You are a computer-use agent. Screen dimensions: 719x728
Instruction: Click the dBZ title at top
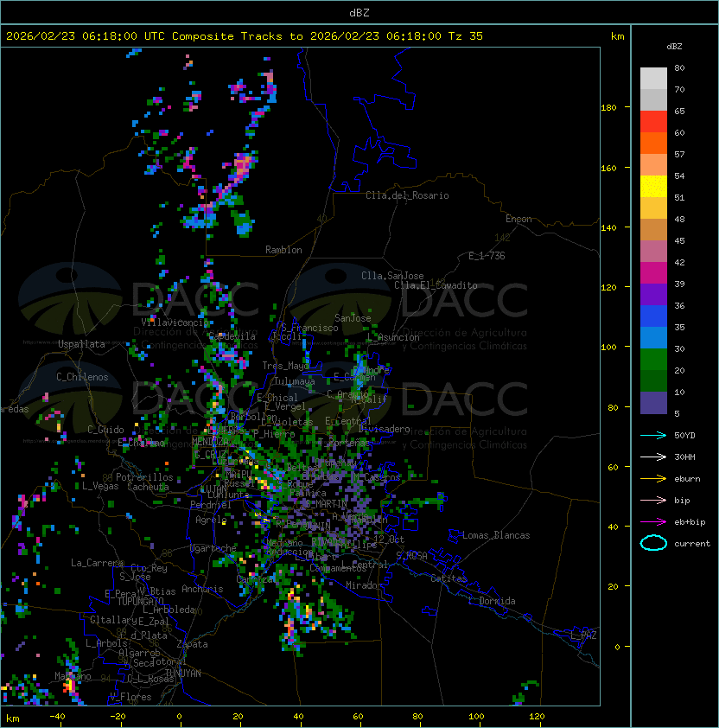coord(359,13)
